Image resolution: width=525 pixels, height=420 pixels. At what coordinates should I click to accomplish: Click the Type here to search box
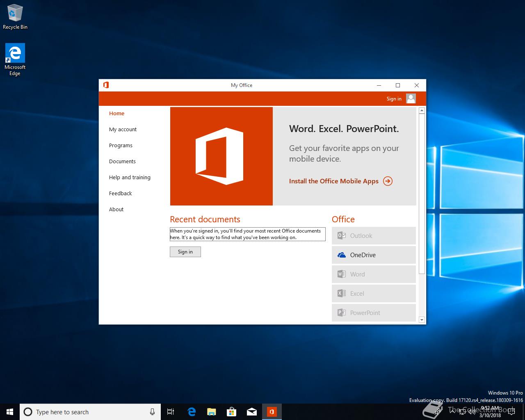pos(90,412)
